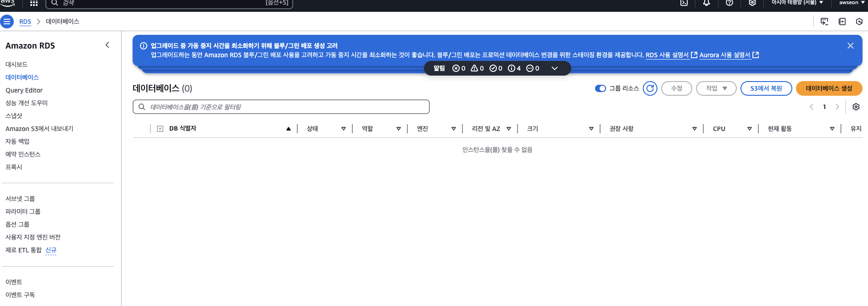Open 이벤트 구독 in the sidebar

pos(20,295)
